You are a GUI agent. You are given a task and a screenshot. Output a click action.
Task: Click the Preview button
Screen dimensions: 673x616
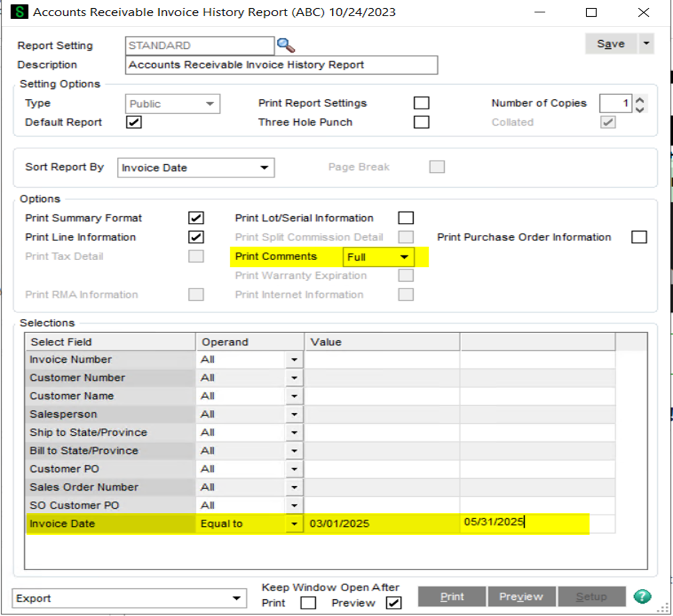521,597
